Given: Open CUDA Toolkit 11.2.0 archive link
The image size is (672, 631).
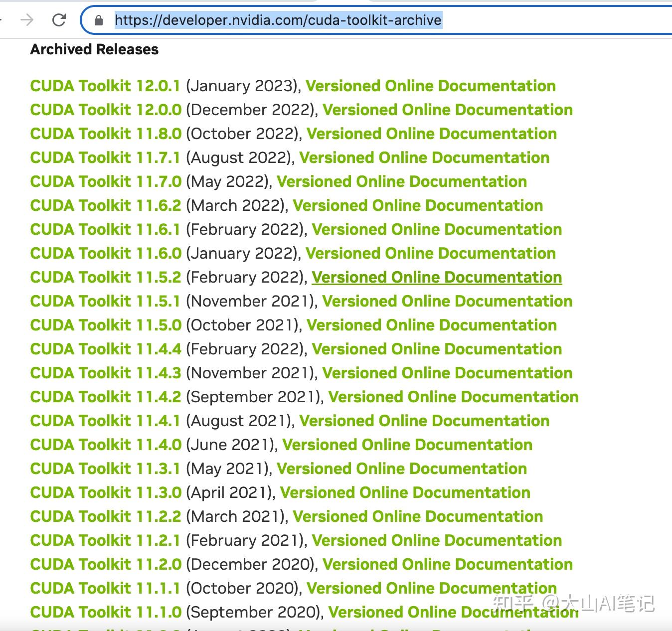Looking at the screenshot, I should (105, 564).
